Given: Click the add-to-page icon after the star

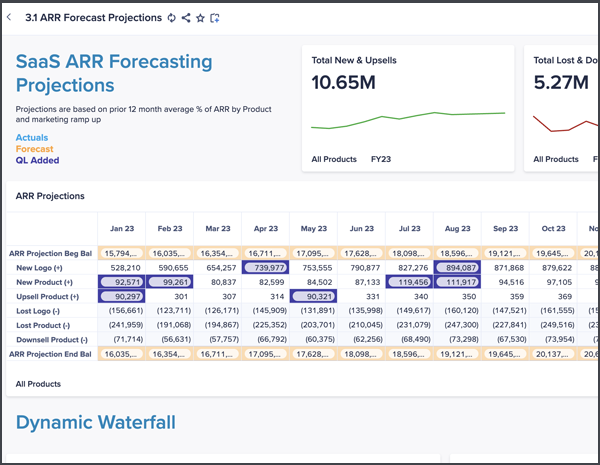Looking at the screenshot, I should click(x=215, y=18).
